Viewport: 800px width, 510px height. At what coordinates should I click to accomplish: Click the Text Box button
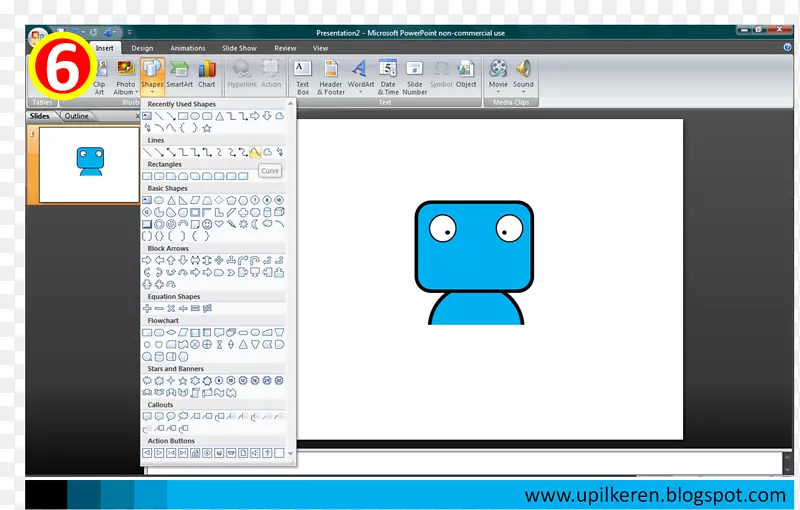pos(303,74)
